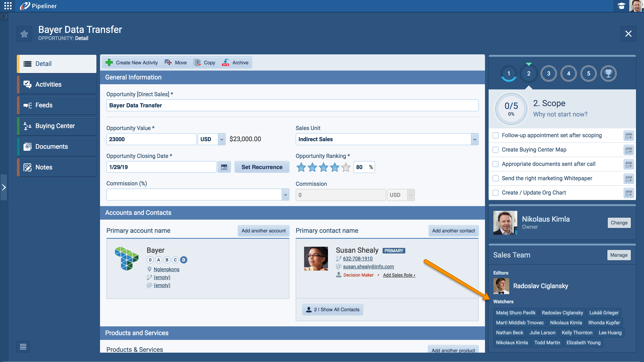
Task: Open the USD currency dropdown
Action: (222, 139)
